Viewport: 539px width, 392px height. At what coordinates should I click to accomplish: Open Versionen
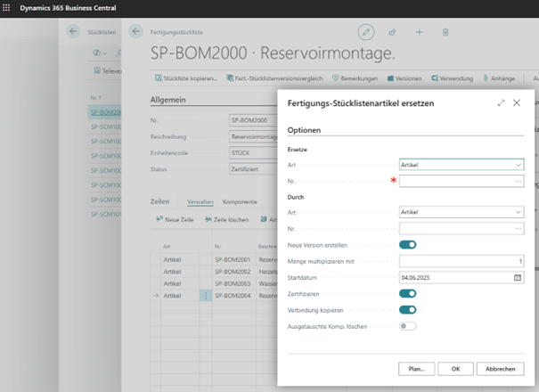click(x=404, y=78)
